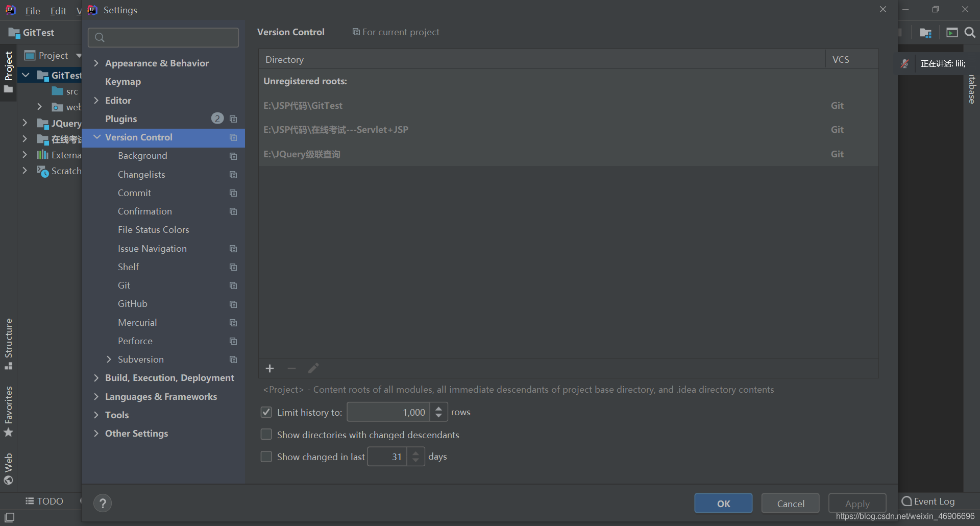Open the Favorites tool window tab
The image size is (980, 526).
tap(8, 411)
